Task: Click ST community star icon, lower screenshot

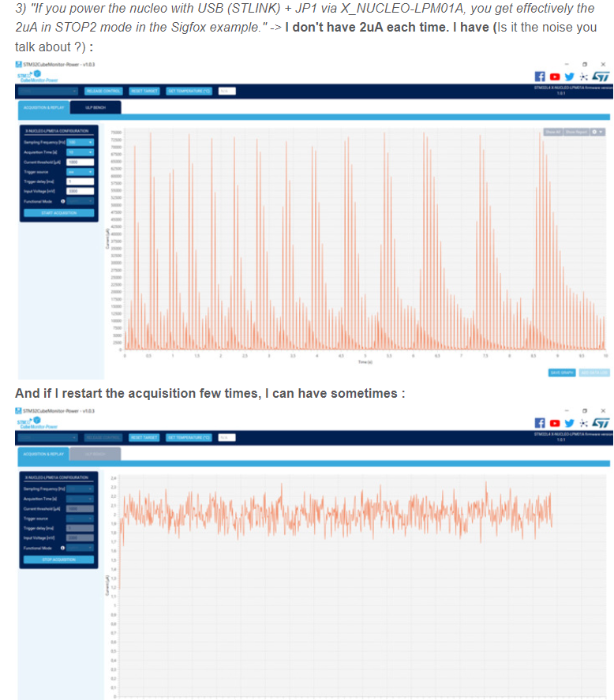Action: [584, 423]
